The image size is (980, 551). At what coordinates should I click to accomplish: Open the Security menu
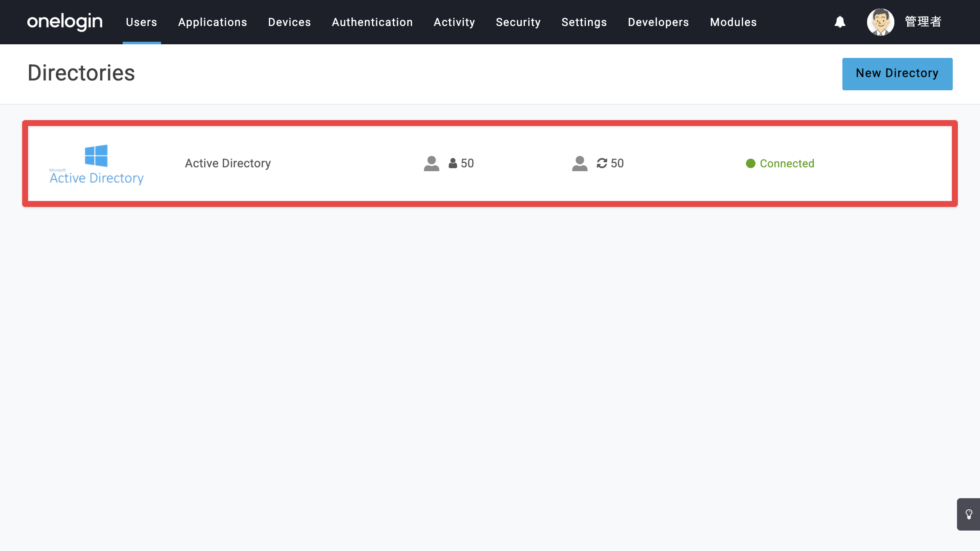point(518,22)
